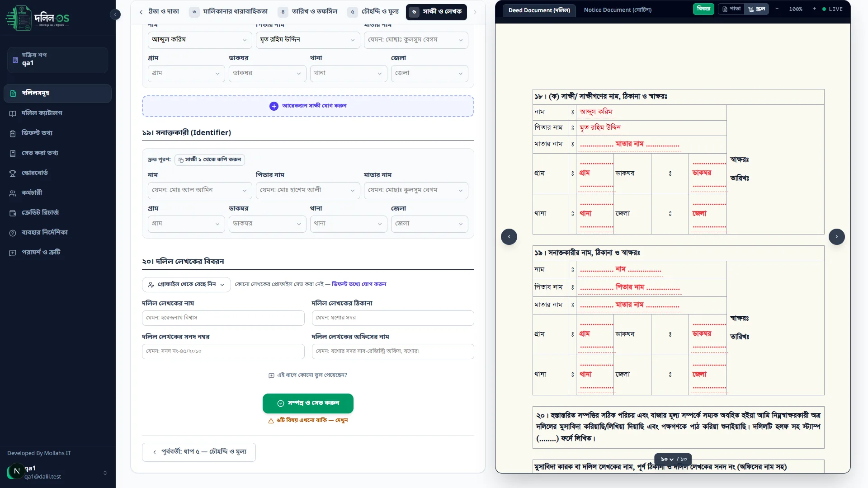Open ব্যবহার নির্দেশিকা guide

pyautogui.click(x=57, y=232)
